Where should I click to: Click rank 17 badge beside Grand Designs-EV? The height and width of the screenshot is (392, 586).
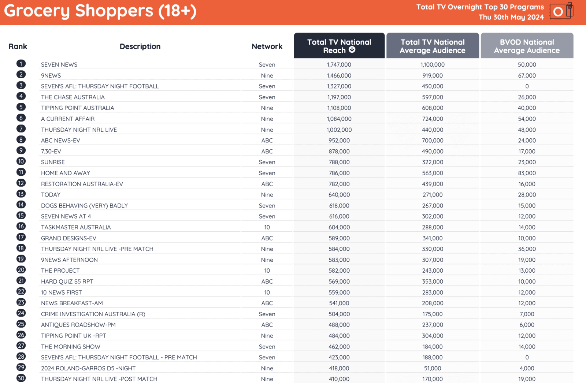[21, 237]
